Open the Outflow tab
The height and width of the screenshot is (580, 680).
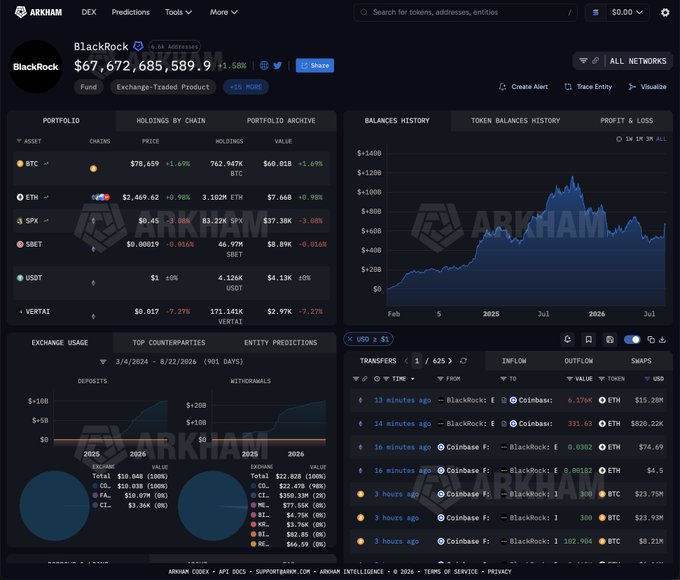[x=579, y=361]
